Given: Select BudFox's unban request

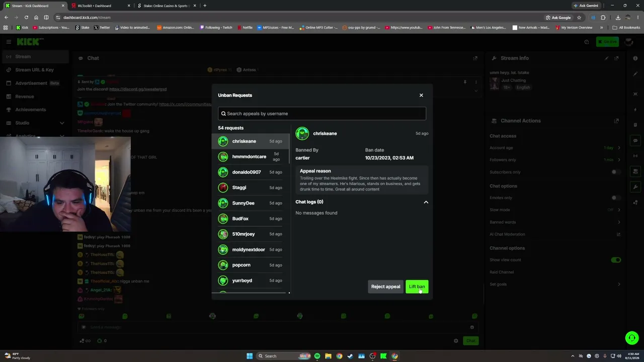Looking at the screenshot, I should 251,219.
